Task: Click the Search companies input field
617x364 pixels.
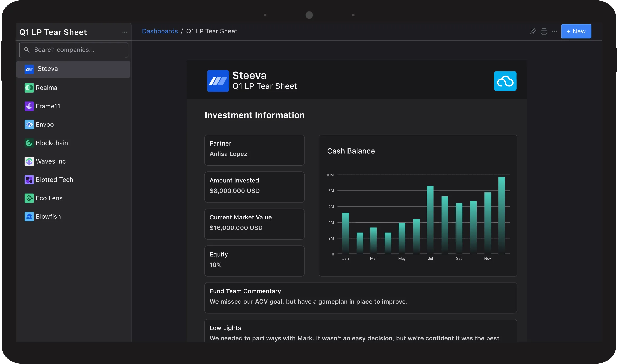Action: pyautogui.click(x=74, y=50)
